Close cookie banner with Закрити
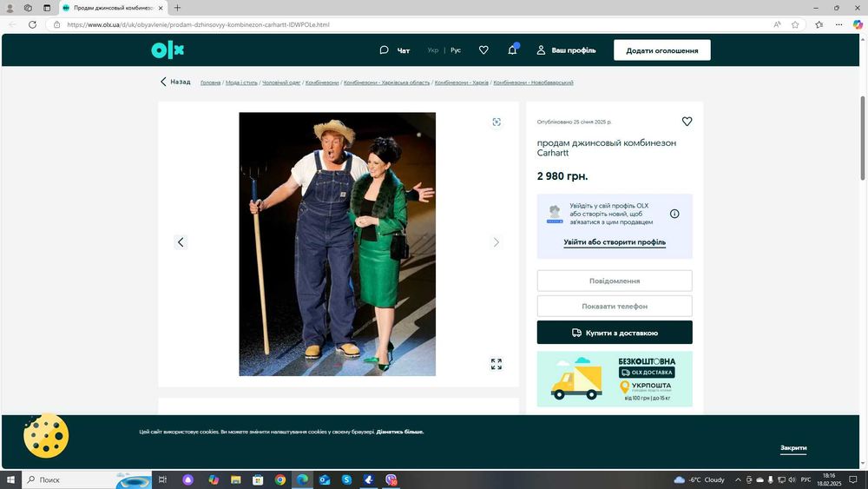The image size is (868, 489). pyautogui.click(x=793, y=448)
